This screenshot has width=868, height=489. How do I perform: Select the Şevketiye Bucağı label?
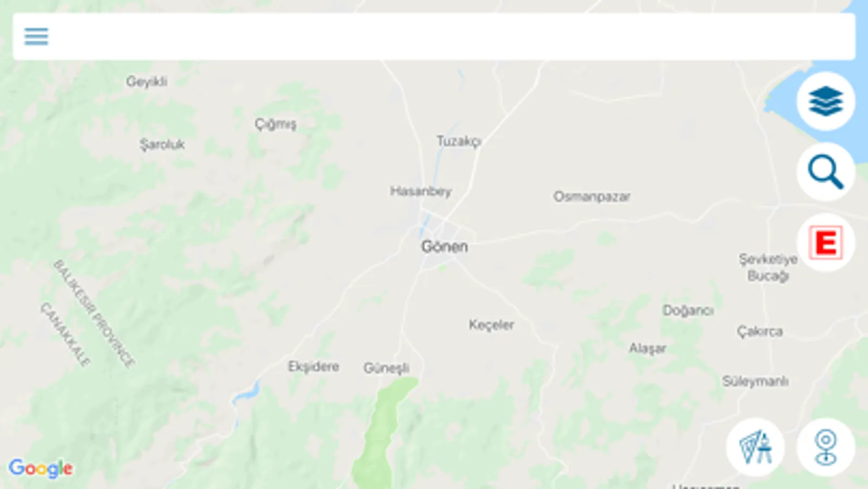768,267
